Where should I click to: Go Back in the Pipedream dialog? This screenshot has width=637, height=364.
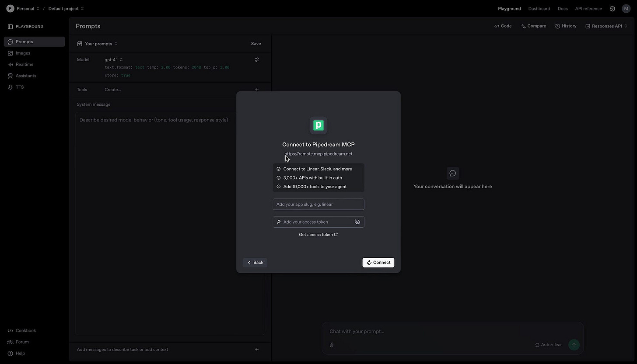pyautogui.click(x=255, y=263)
